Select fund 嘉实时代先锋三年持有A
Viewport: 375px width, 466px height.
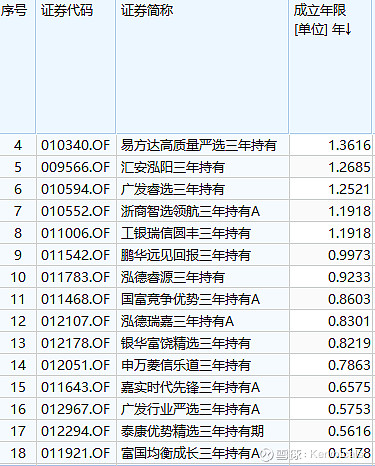tap(190, 387)
